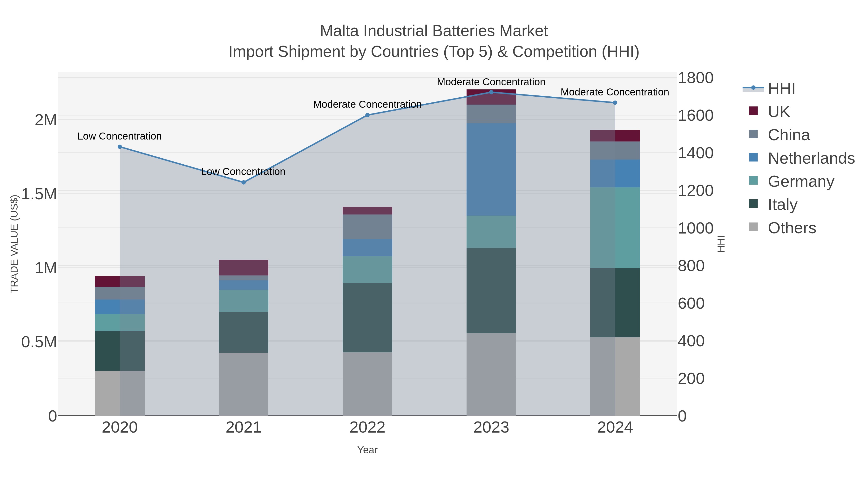Click the '0.5M' left axis tick
Viewport: 868px width, 488px height.
[x=39, y=342]
